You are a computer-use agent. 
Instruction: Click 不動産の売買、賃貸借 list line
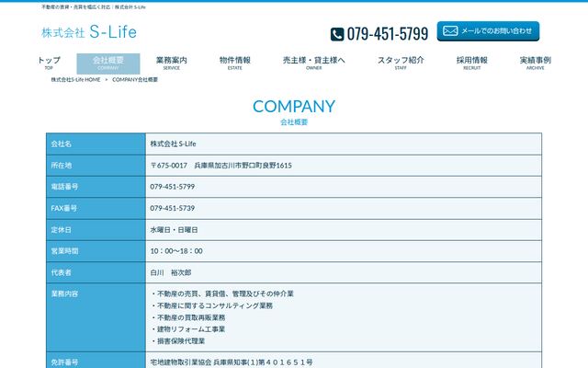click(x=222, y=293)
